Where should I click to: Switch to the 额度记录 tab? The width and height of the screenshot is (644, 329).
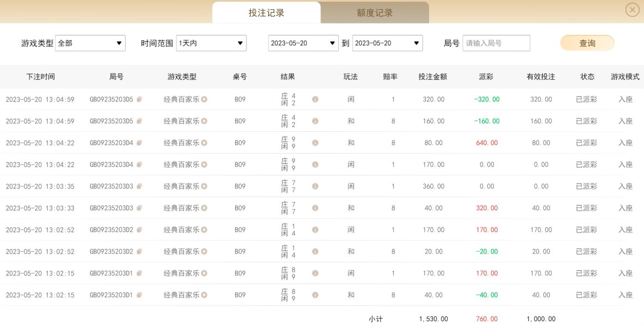pyautogui.click(x=374, y=13)
